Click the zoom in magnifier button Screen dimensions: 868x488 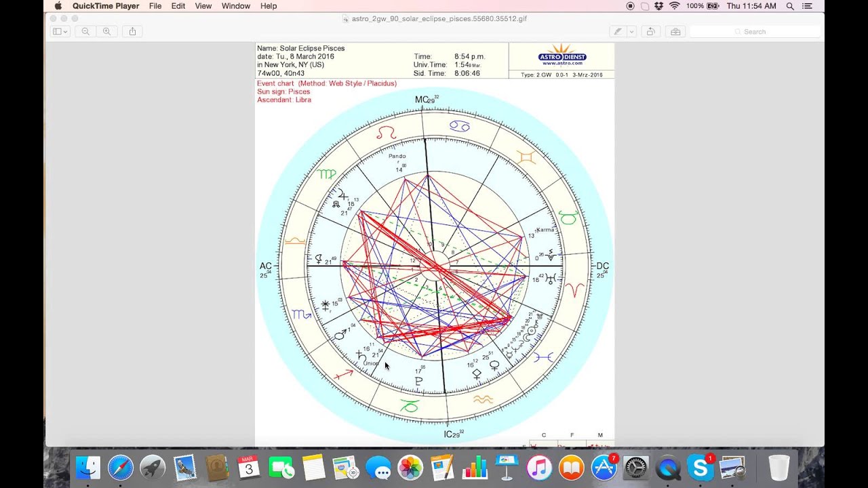[107, 31]
